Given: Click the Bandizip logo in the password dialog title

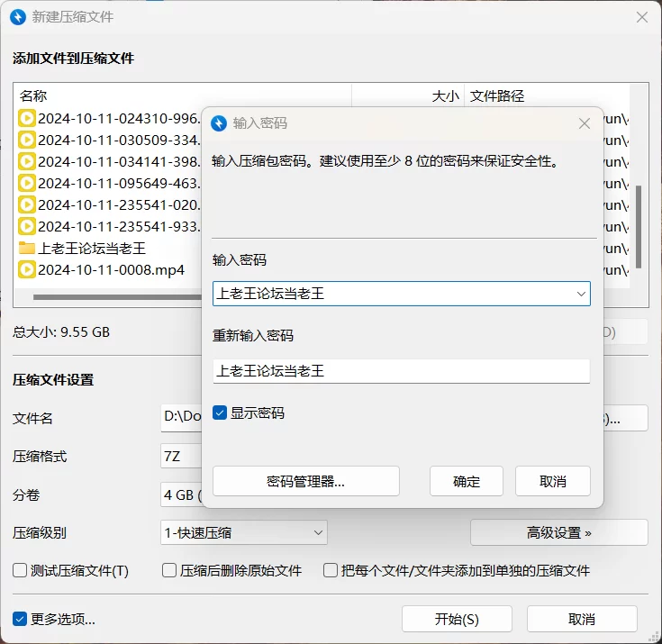Looking at the screenshot, I should [219, 123].
